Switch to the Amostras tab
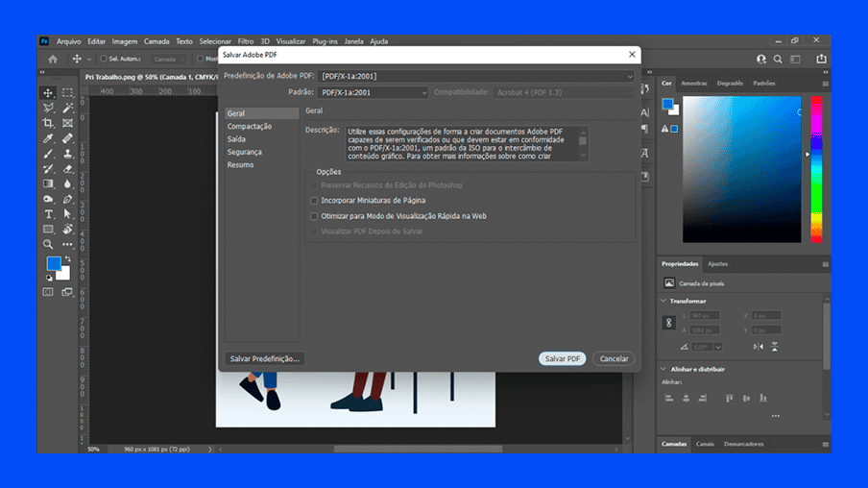 693,84
